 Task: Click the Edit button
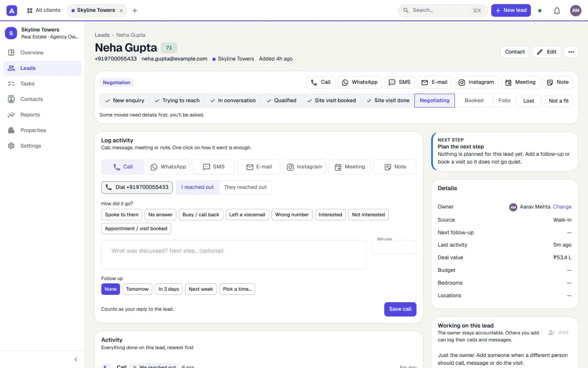tap(547, 52)
